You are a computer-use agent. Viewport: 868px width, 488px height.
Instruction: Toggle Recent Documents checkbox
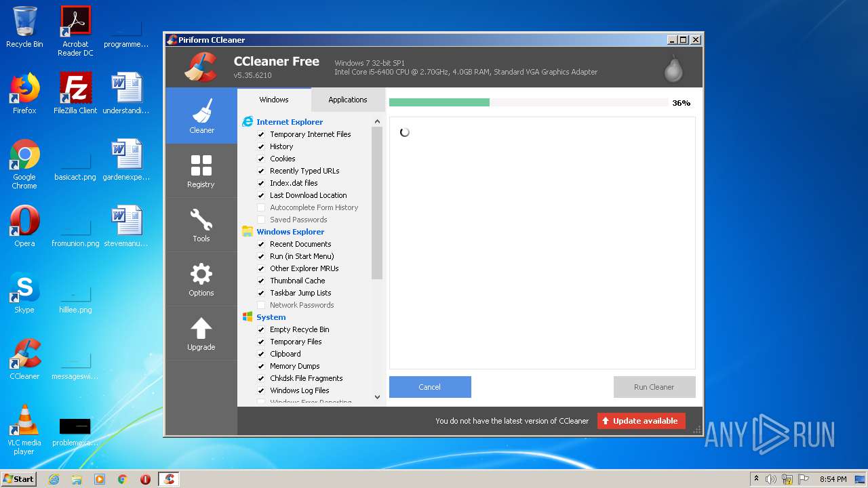point(261,244)
